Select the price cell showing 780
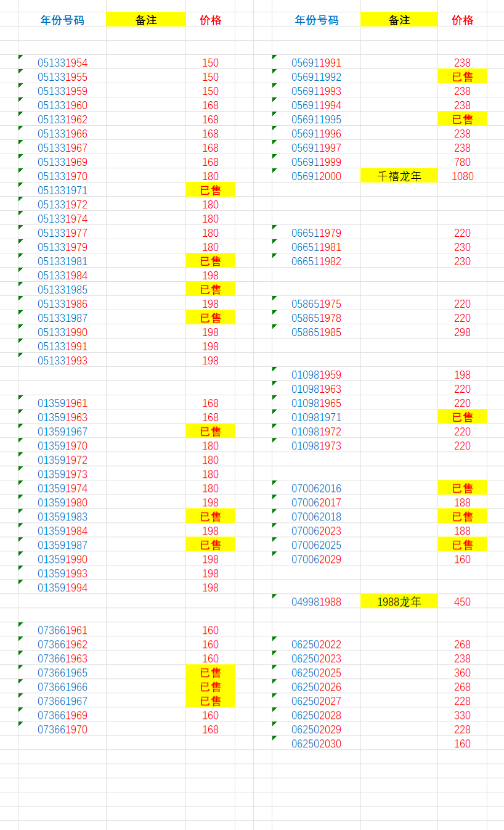504x830 pixels. click(462, 162)
